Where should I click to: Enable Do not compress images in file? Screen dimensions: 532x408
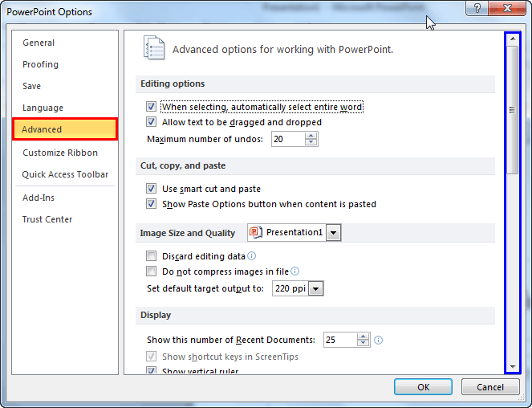(x=151, y=271)
